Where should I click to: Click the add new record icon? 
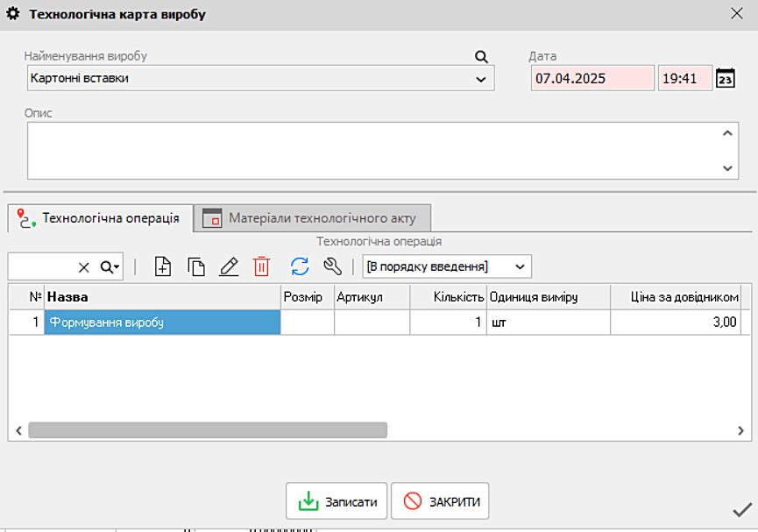[x=163, y=266]
